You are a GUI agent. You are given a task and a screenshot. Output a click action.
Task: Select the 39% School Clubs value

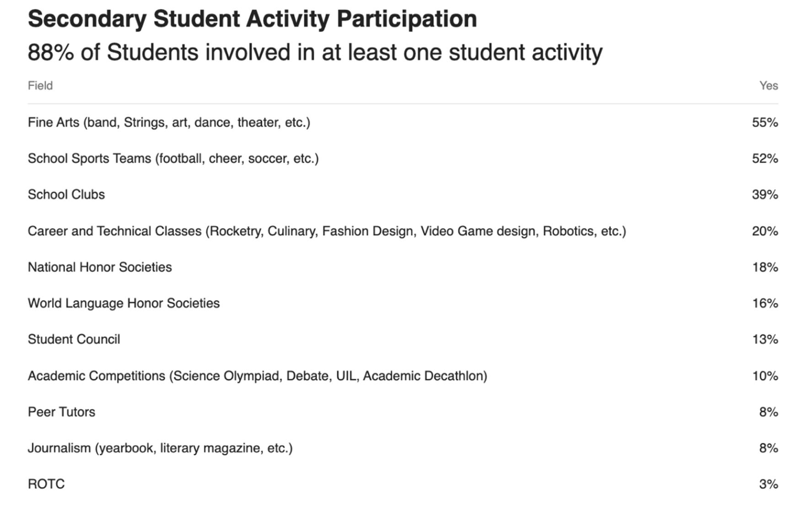[765, 195]
